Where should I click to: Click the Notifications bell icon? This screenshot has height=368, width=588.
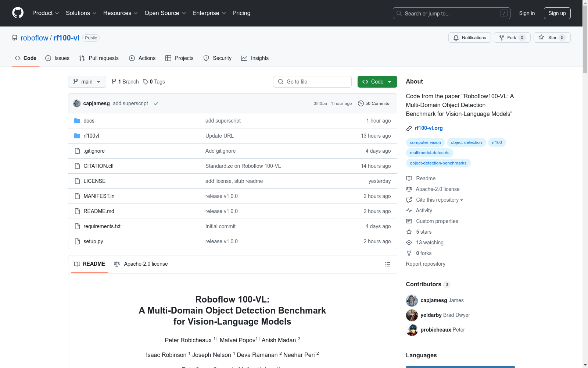pyautogui.click(x=456, y=38)
